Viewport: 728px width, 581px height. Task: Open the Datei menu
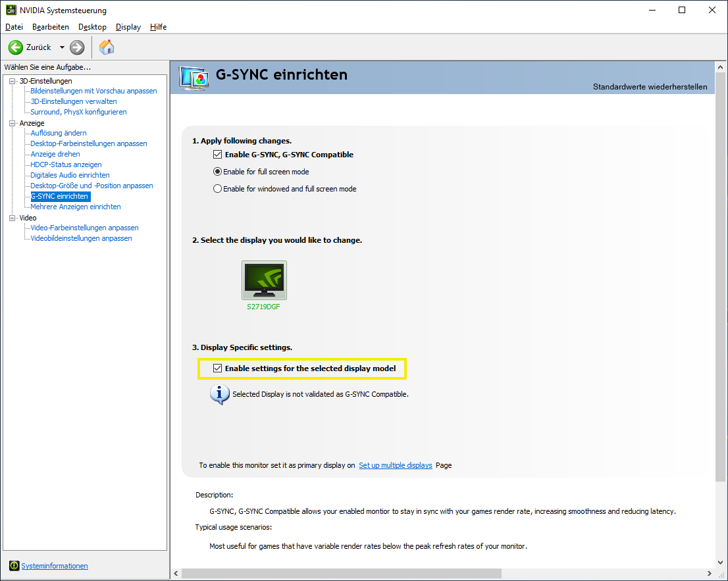click(14, 27)
